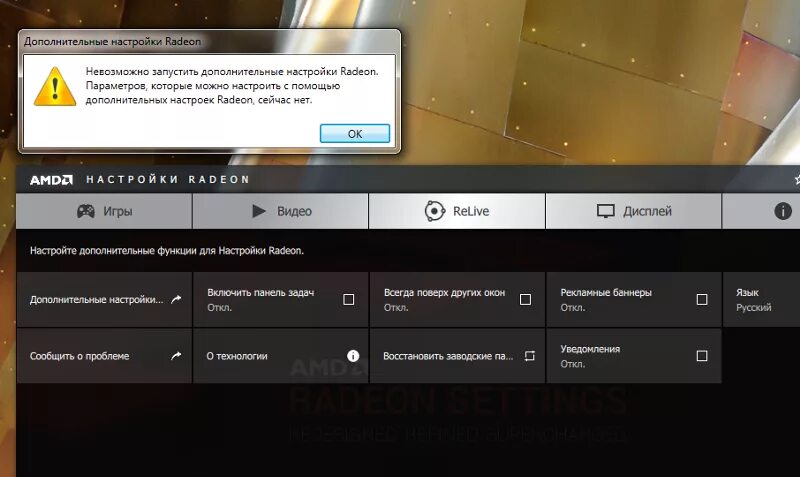
Task: Switch to the ReLive tab
Action: pyautogui.click(x=457, y=211)
